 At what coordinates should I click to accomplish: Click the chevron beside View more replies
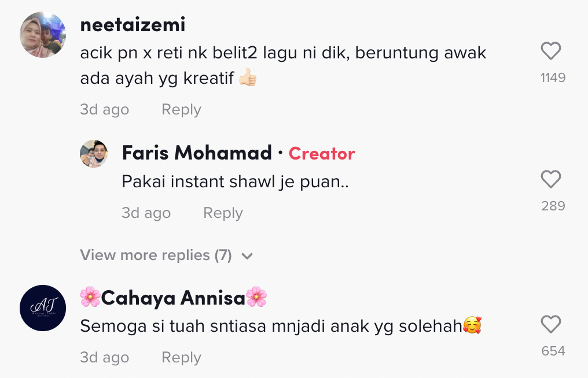pyautogui.click(x=247, y=256)
